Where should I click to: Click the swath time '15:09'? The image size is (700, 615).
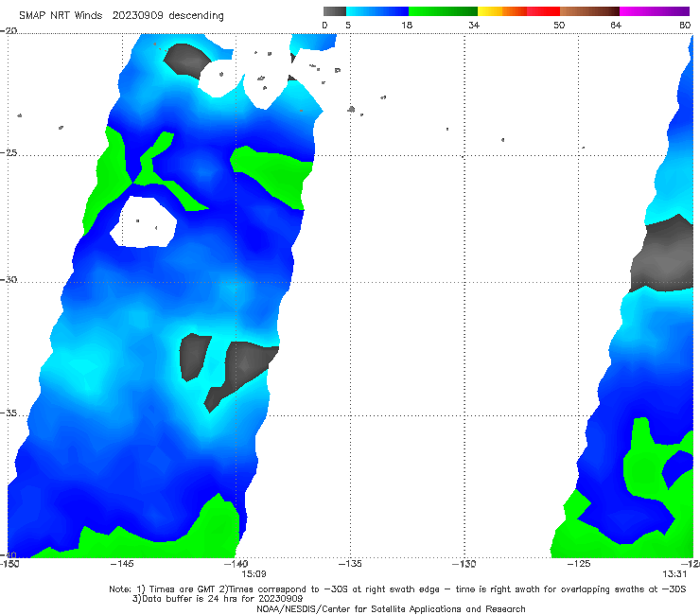pyautogui.click(x=254, y=574)
